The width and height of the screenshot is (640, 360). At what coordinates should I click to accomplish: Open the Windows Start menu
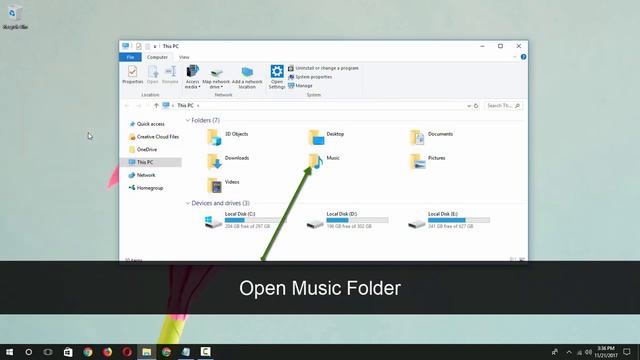coord(9,352)
